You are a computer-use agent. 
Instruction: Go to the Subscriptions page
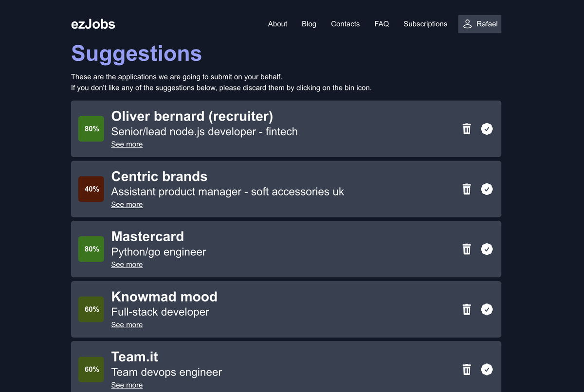pos(425,24)
